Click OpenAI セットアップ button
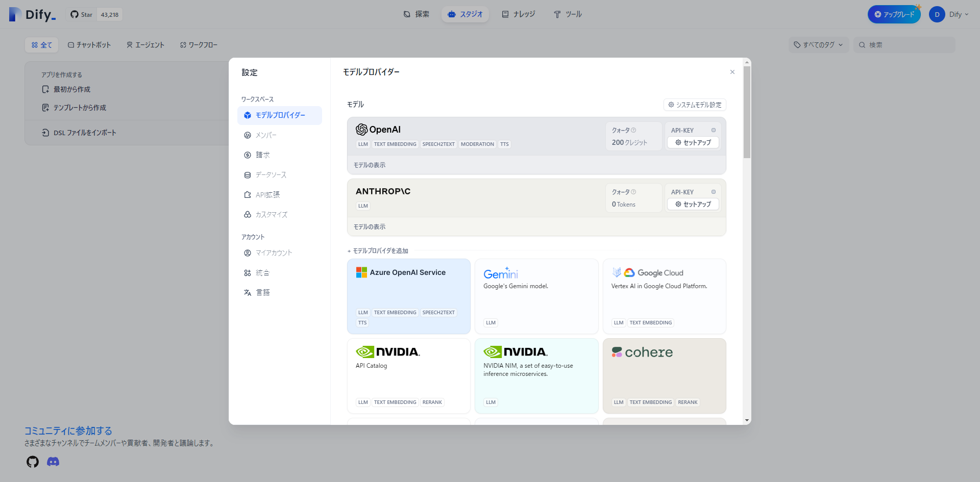Screen dimensions: 980x482 (x=693, y=142)
